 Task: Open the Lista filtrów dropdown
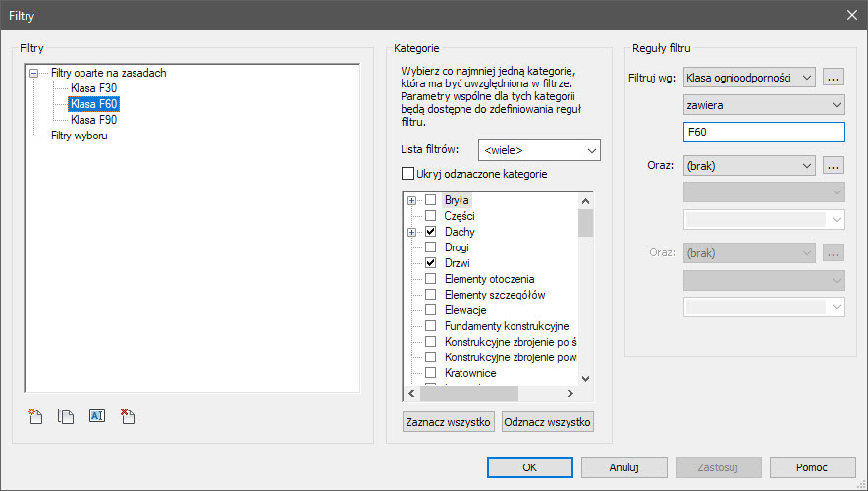pyautogui.click(x=538, y=150)
